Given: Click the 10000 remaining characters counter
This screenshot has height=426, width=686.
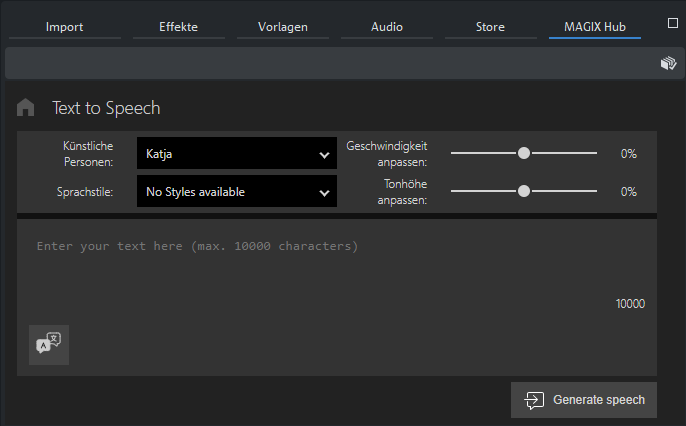Looking at the screenshot, I should click(x=630, y=304).
